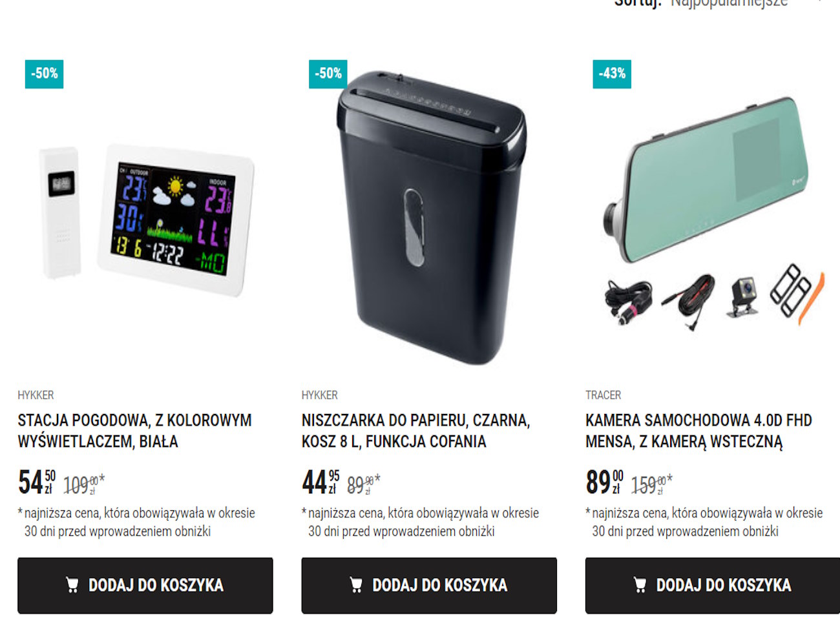Screen dimensions: 840x620
Task: Click cart icon on weather station's add button
Action: click(x=72, y=585)
